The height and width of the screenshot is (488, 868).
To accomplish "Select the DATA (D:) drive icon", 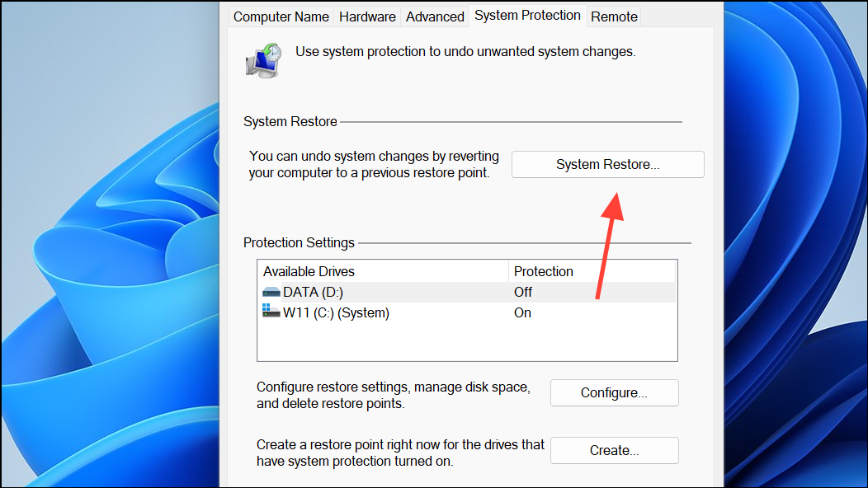I will point(271,292).
